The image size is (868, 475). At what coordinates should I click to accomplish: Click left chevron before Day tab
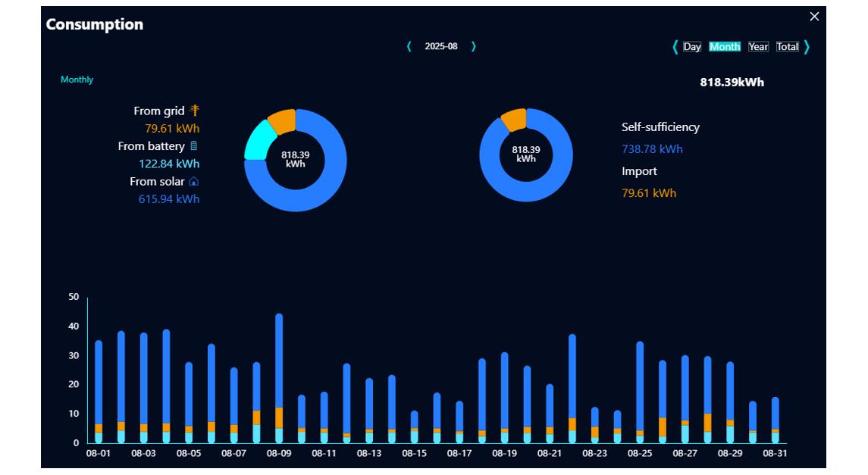pos(675,47)
